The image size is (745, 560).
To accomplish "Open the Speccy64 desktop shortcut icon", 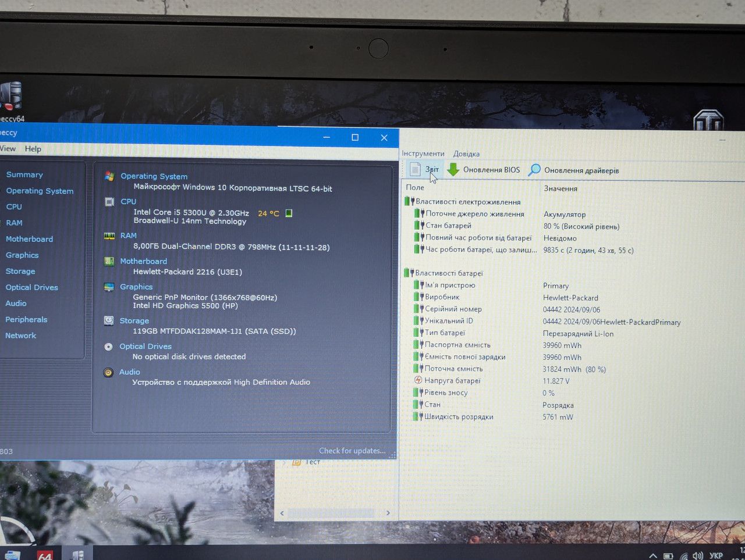I will click(x=10, y=102).
